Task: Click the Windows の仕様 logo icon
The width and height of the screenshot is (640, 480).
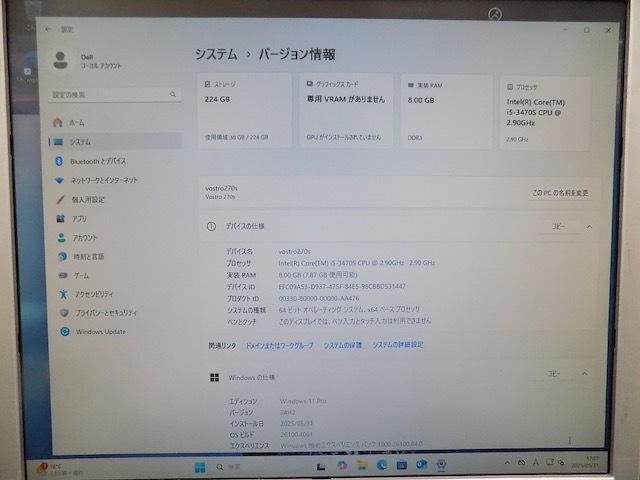Action: 214,378
